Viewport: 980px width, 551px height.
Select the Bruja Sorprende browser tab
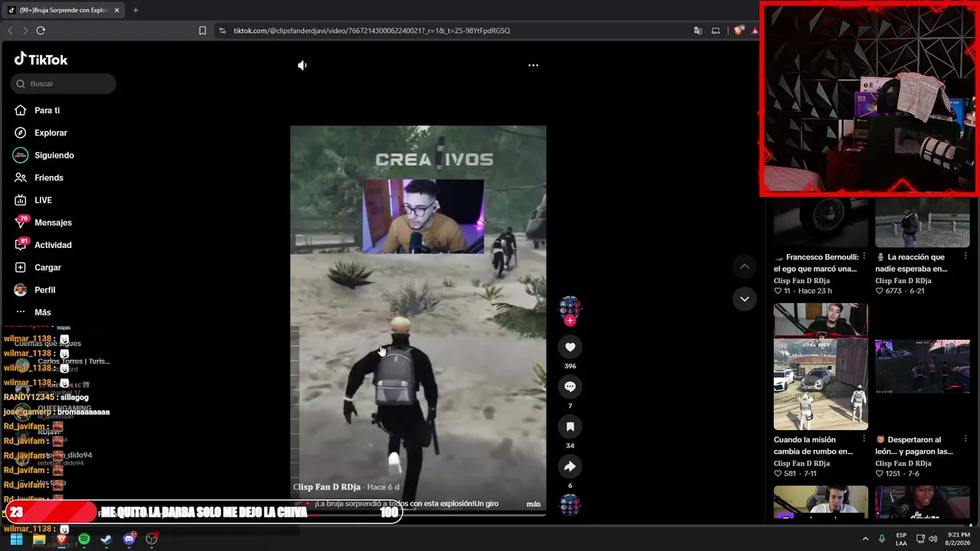pyautogui.click(x=64, y=10)
